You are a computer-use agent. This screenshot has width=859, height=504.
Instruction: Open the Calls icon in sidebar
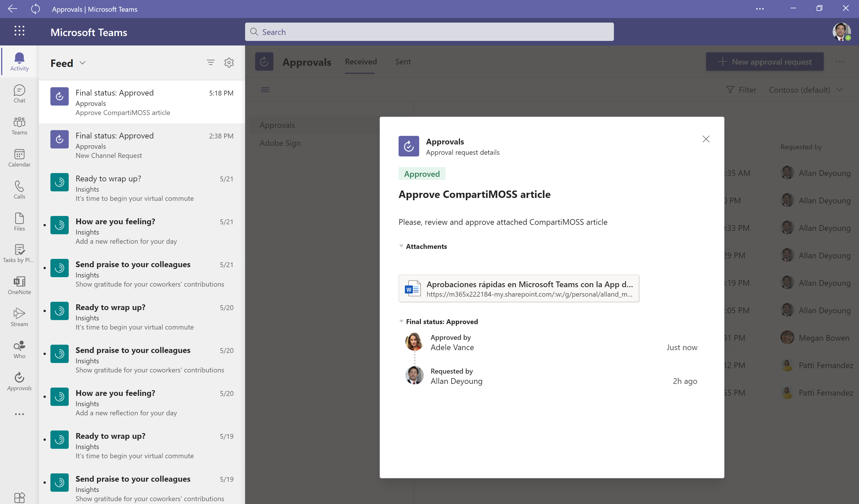(x=19, y=190)
